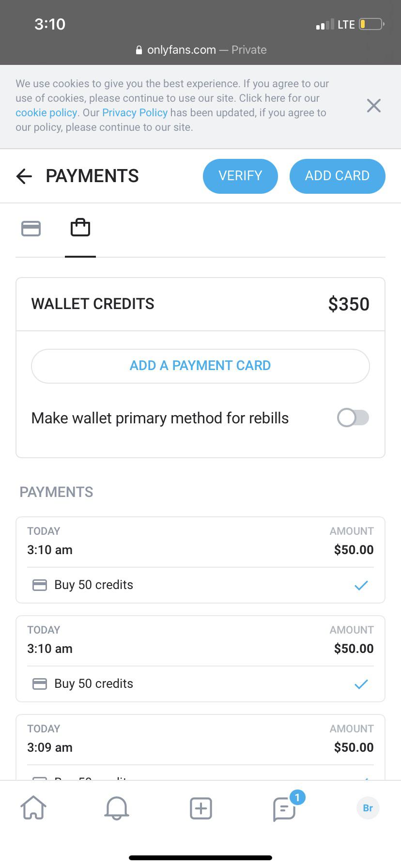Tap the first Buy 50 credits payment
Screen dimensions: 401x868
93,585
